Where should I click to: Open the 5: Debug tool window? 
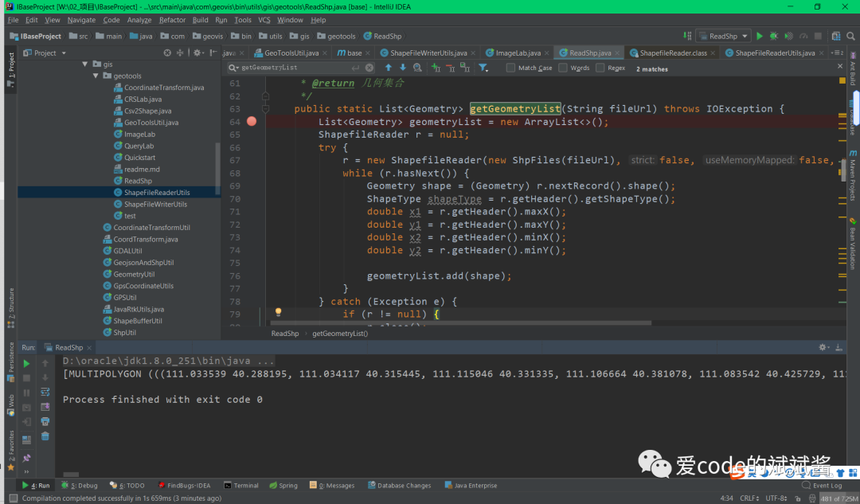pos(80,486)
